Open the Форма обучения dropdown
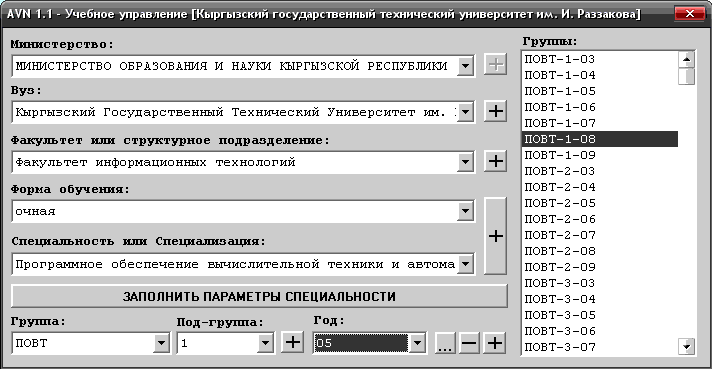Image resolution: width=712 pixels, height=369 pixels. [x=465, y=211]
